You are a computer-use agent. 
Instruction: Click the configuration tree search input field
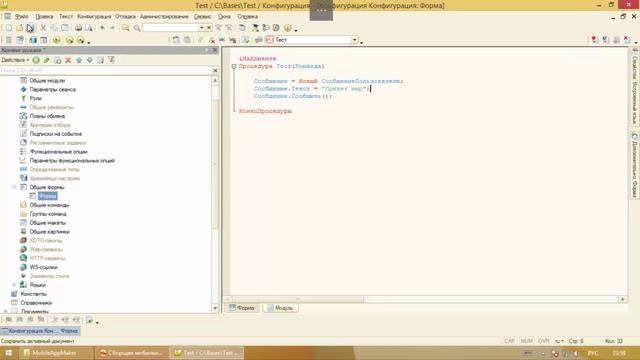pyautogui.click(x=105, y=70)
